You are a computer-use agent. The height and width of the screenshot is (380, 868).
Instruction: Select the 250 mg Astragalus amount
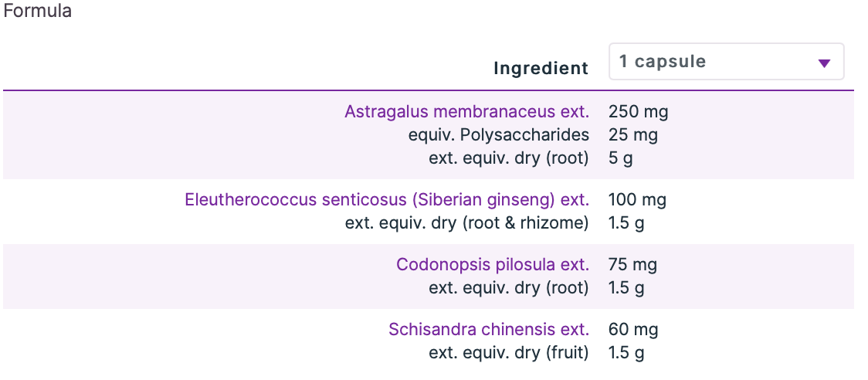click(x=638, y=111)
